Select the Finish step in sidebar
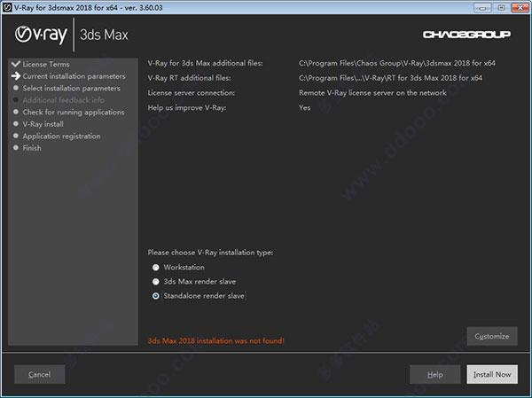 tap(32, 148)
